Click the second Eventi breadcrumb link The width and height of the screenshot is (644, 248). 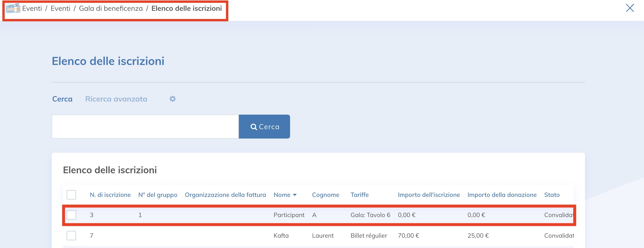click(x=60, y=8)
